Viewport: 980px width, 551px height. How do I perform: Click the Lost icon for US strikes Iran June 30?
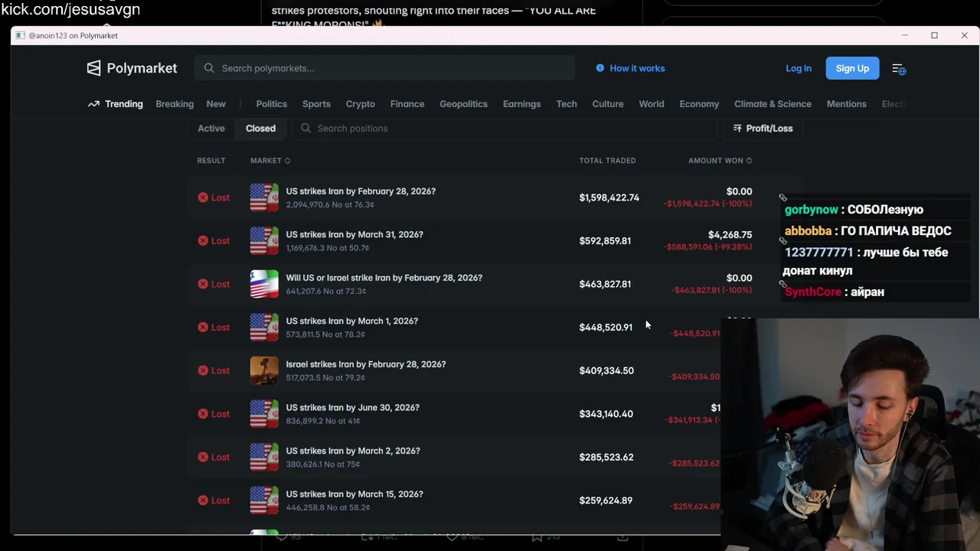[203, 414]
